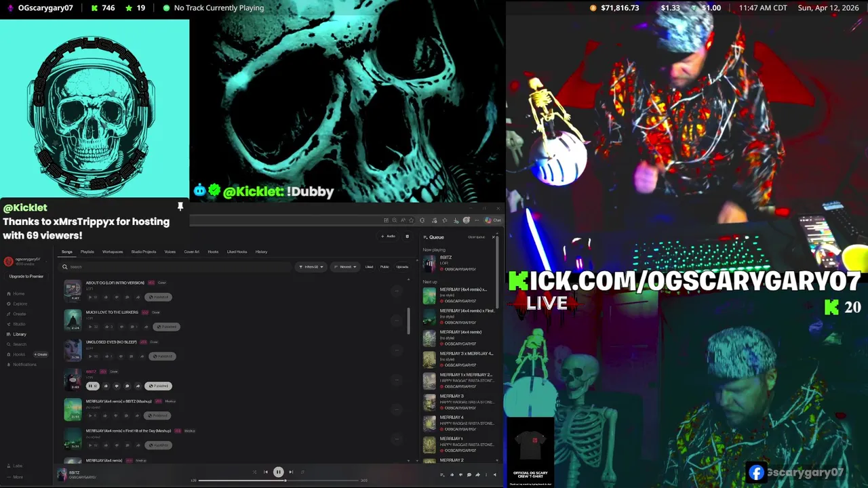Screen dimensions: 868x488
Task: Click Published on the 8BITZ row
Action: (x=158, y=386)
